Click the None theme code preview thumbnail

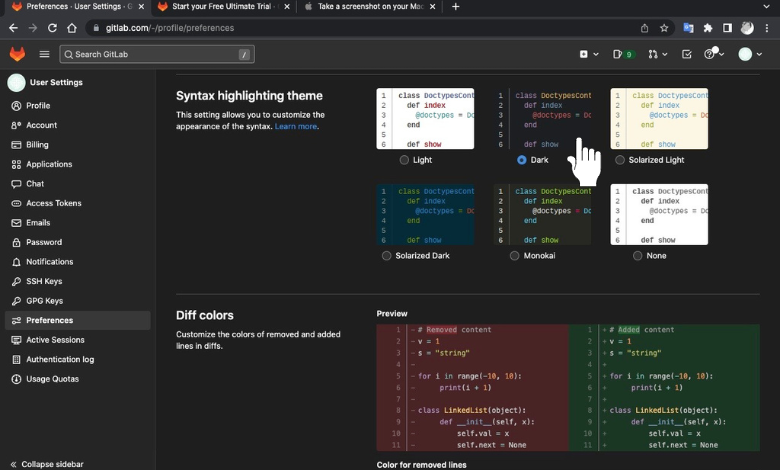(x=659, y=214)
